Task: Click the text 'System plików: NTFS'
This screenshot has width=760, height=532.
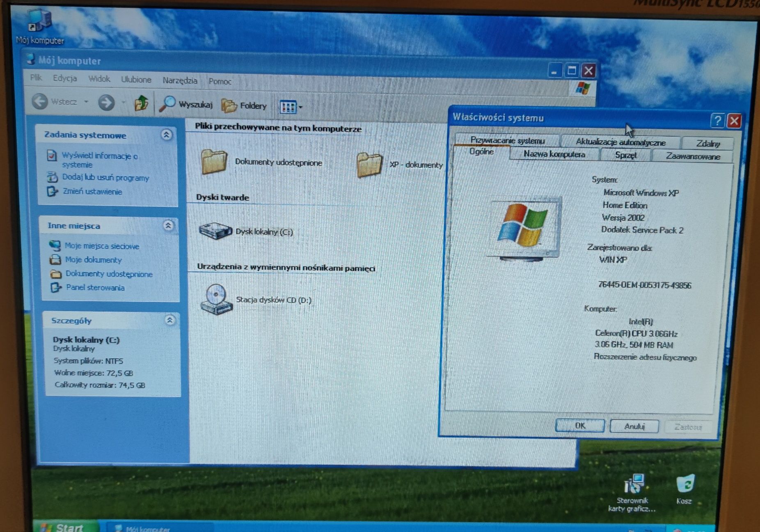Action: point(88,361)
